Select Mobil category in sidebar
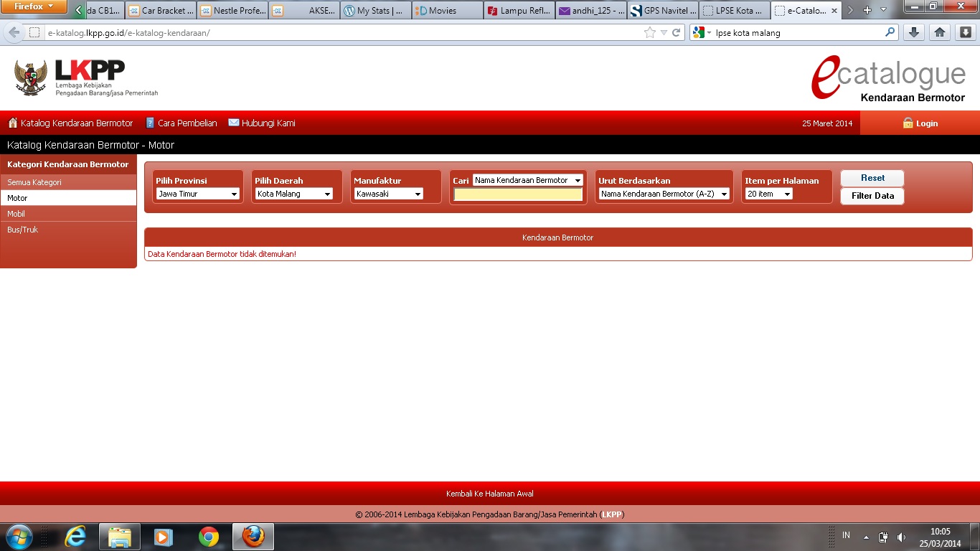This screenshot has height=551, width=980. 16,214
